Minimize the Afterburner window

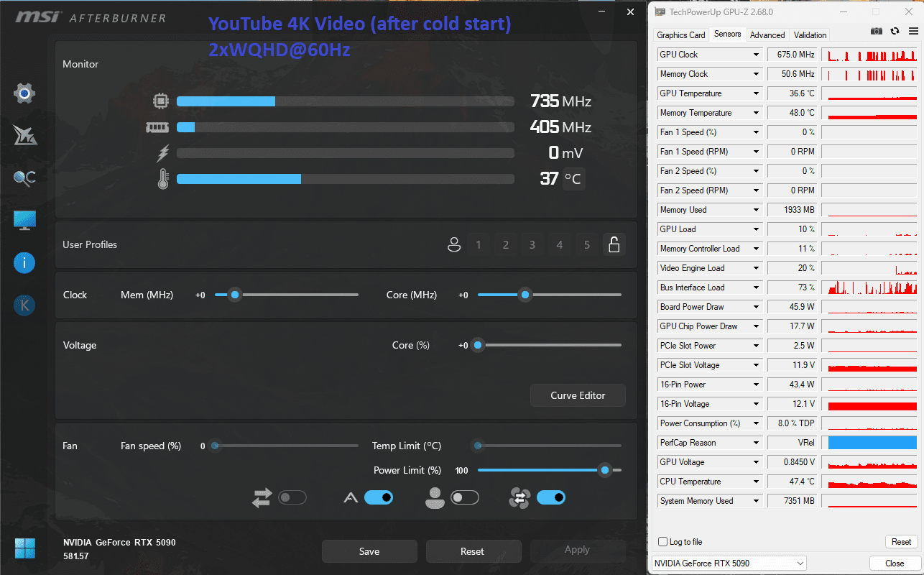(601, 12)
